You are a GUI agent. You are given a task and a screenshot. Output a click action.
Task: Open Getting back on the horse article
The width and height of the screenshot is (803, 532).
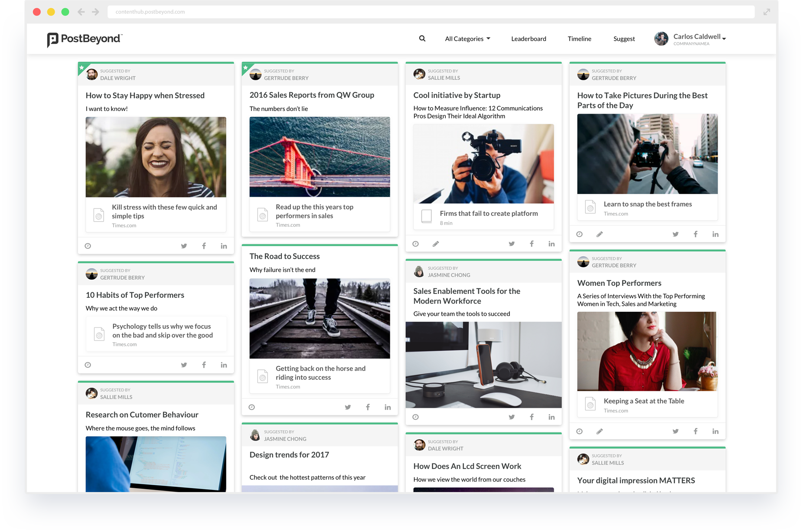click(x=320, y=376)
